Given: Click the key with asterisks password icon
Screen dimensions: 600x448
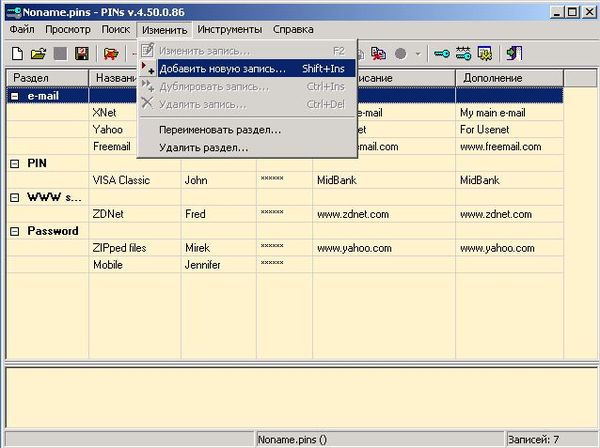Looking at the screenshot, I should click(463, 54).
